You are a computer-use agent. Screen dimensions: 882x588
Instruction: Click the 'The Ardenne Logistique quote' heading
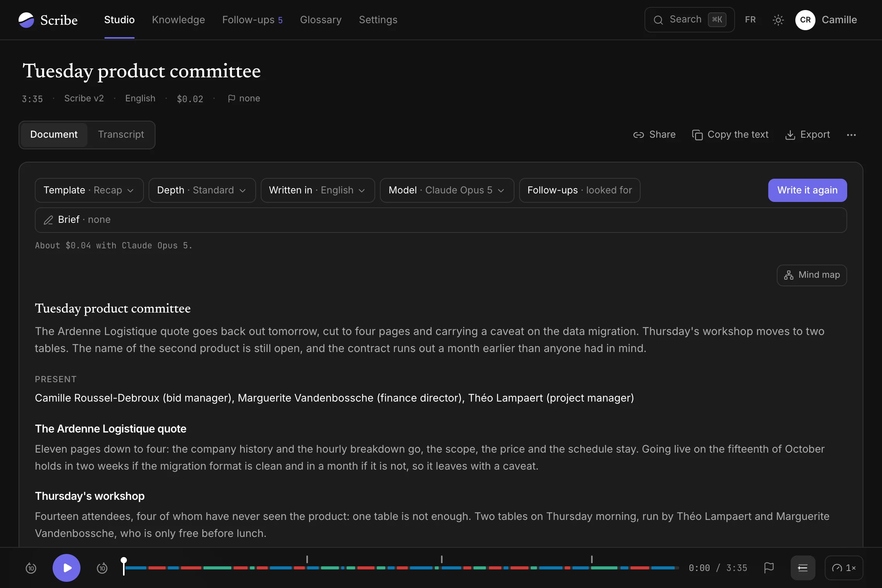coord(111,429)
